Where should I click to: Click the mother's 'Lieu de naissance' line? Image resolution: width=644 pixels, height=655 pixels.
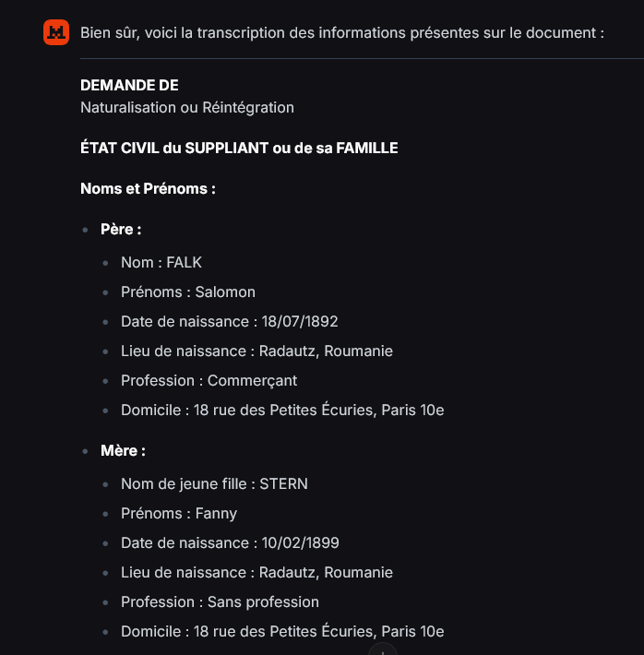(x=257, y=572)
